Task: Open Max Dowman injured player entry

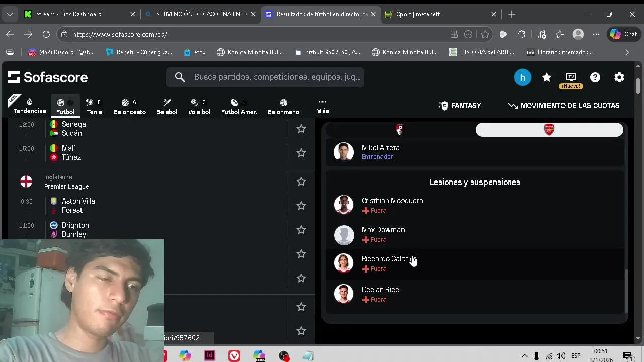Action: [x=474, y=234]
